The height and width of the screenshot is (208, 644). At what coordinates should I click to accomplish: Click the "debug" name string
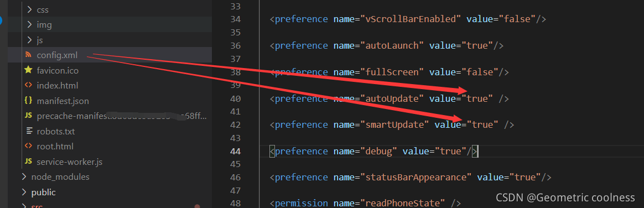coord(379,152)
